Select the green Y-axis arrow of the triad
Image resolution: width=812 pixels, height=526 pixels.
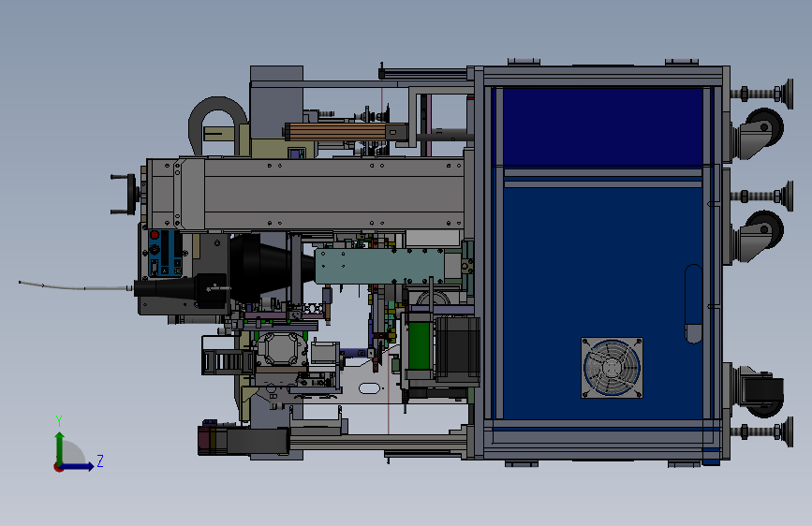tap(60, 446)
